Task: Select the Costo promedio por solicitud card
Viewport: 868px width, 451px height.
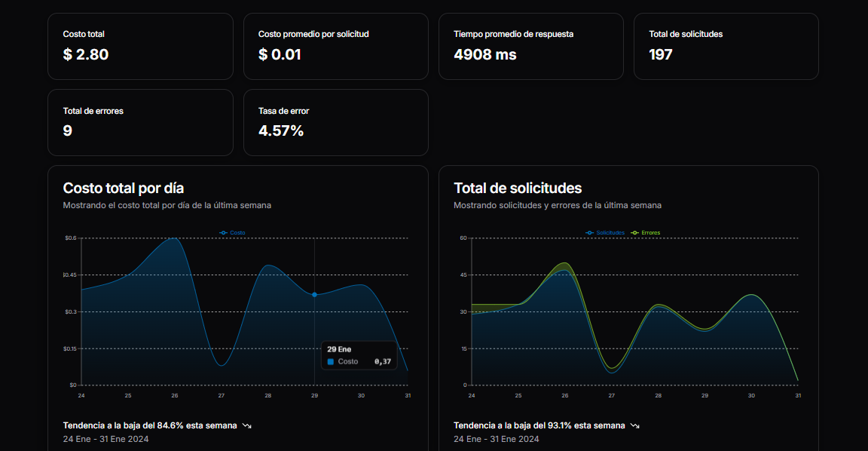Action: pyautogui.click(x=335, y=46)
